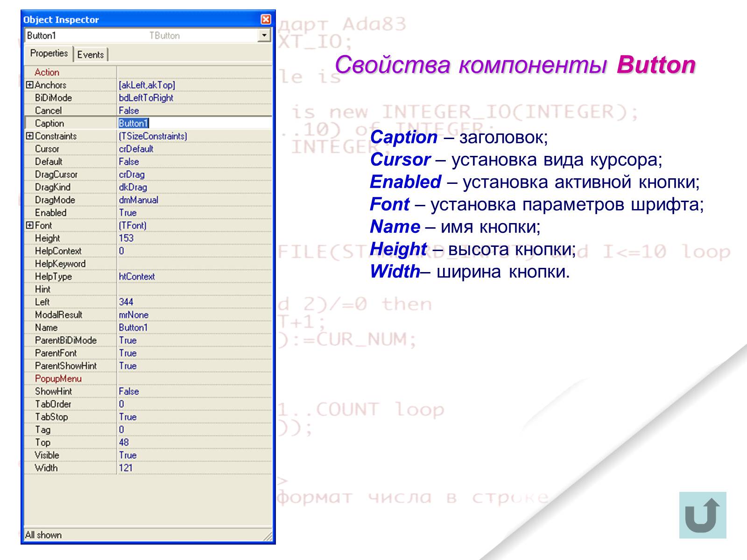Click the (TSizeConstraints) value
Screen dimensions: 747x560
point(153,136)
